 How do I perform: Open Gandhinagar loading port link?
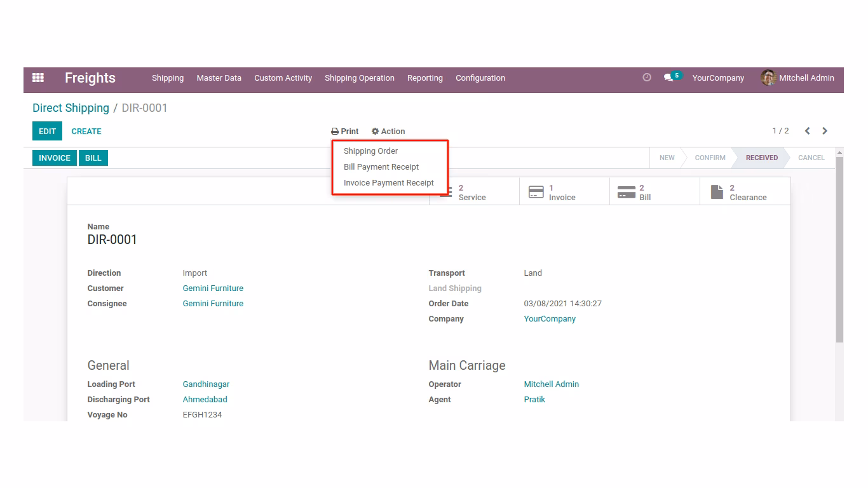point(206,384)
